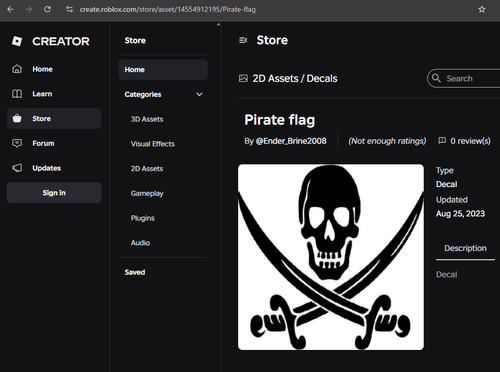The height and width of the screenshot is (372, 500).
Task: Click the image icon beside 2D Assets / Decals
Action: coord(243,78)
